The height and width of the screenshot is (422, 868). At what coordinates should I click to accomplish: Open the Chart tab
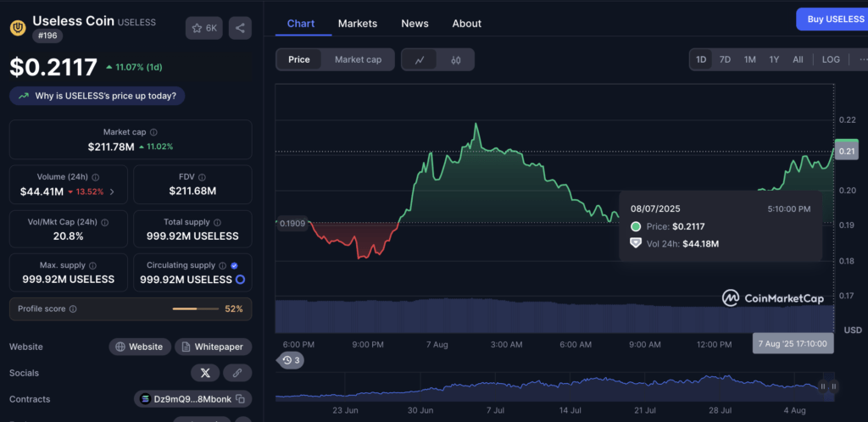pyautogui.click(x=301, y=24)
